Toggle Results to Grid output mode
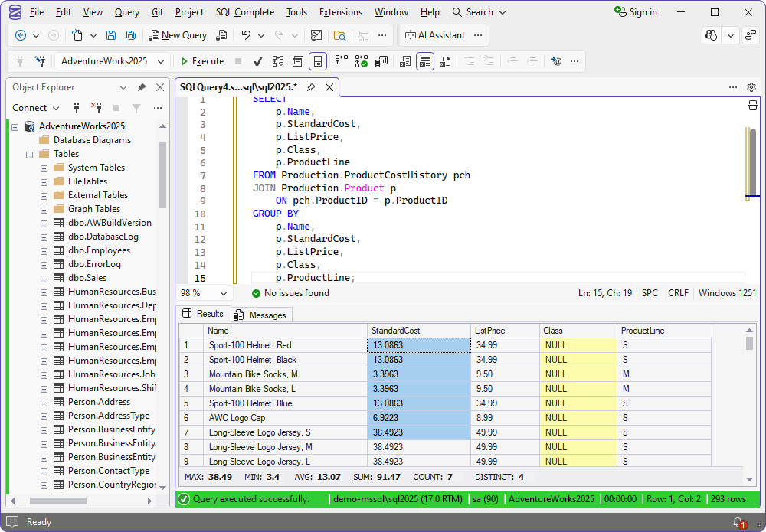This screenshot has height=532, width=766. 425,61
